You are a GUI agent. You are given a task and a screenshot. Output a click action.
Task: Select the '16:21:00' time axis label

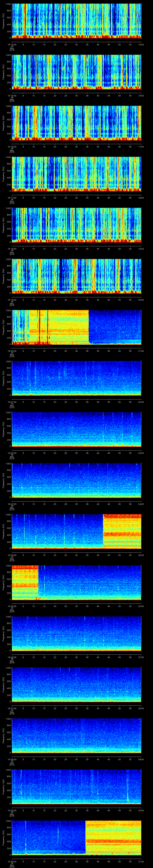click(12, 402)
